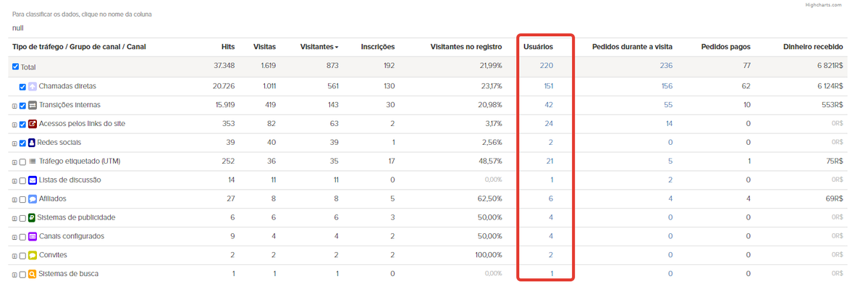Uncheck the Total checkbox
This screenshot has width=868, height=289.
(x=15, y=67)
